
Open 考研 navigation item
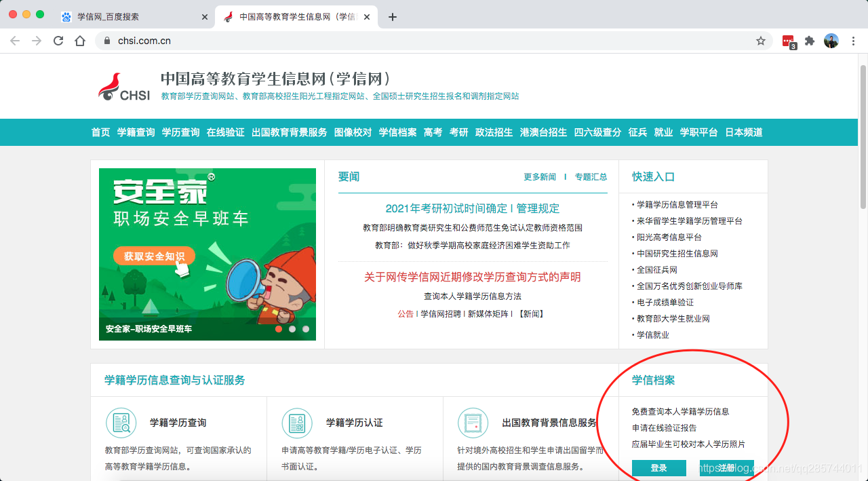click(x=458, y=132)
